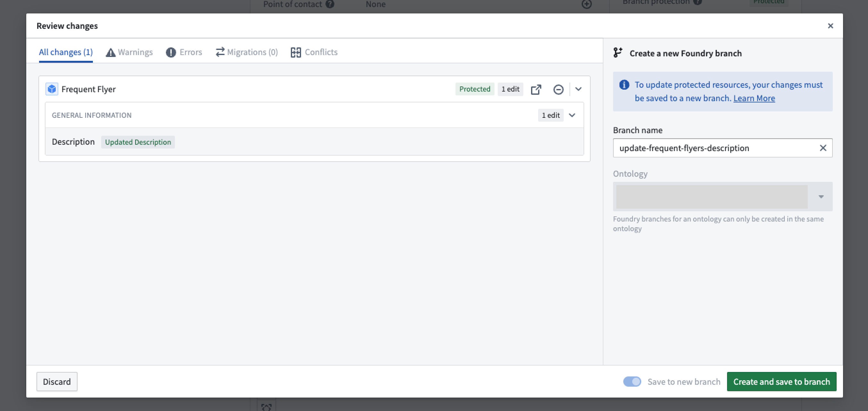Switch to the Warnings tab

(129, 52)
